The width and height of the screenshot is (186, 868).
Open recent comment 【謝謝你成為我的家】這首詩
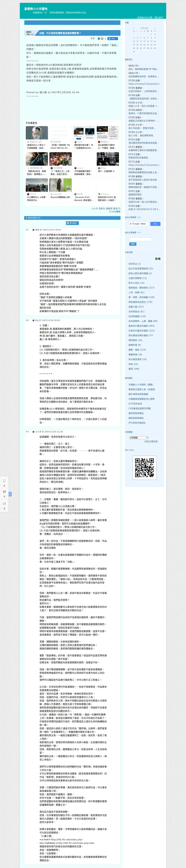coord(143,99)
